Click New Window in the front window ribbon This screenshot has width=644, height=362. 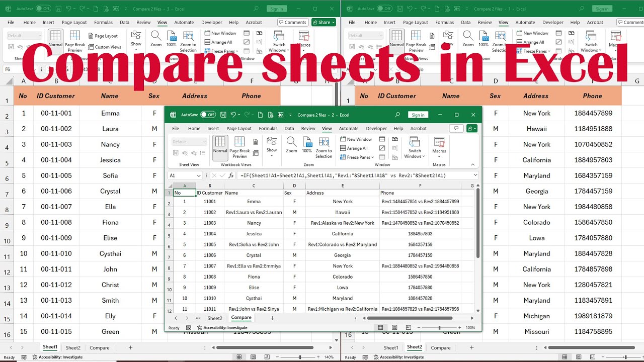click(x=356, y=139)
